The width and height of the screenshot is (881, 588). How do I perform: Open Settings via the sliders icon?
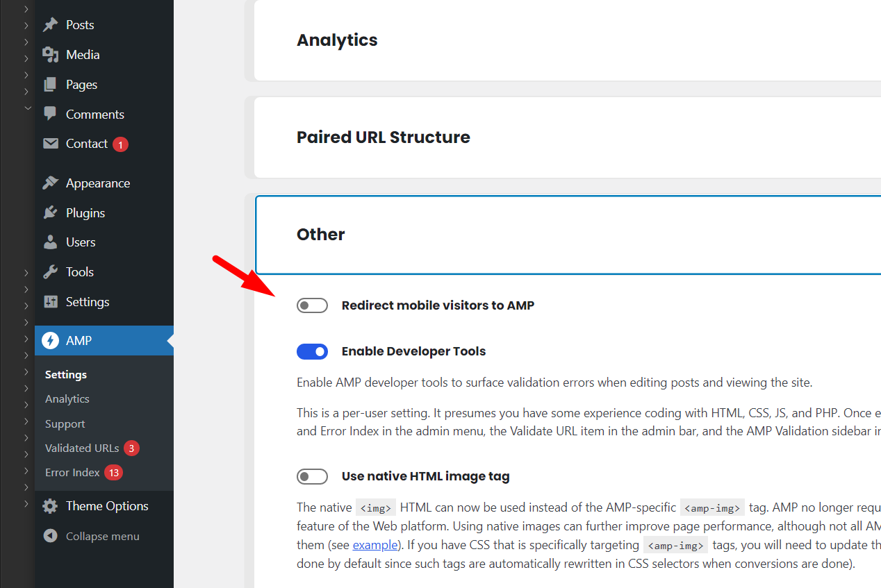pyautogui.click(x=50, y=302)
